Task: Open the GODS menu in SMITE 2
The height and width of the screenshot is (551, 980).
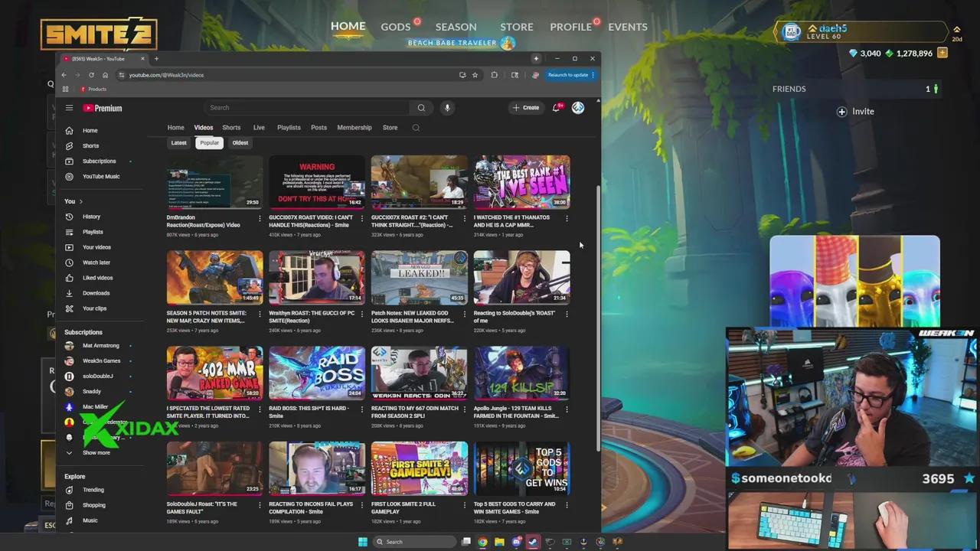Action: (x=395, y=26)
